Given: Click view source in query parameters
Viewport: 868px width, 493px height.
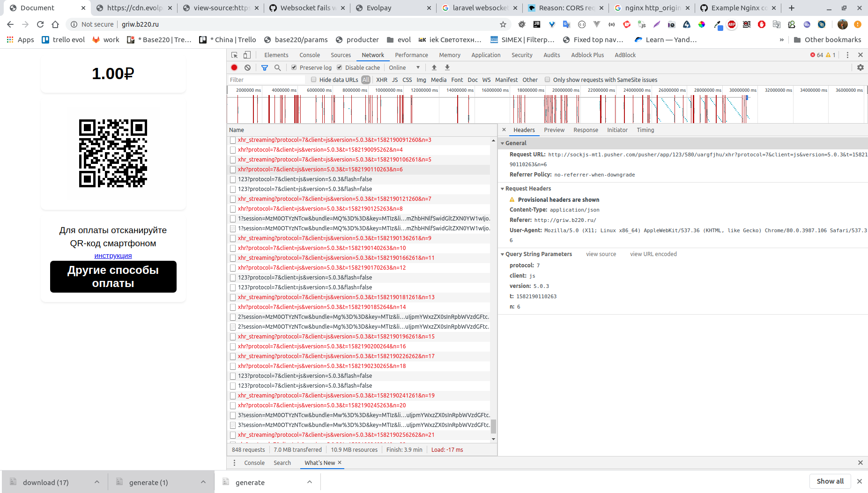Looking at the screenshot, I should (x=601, y=254).
